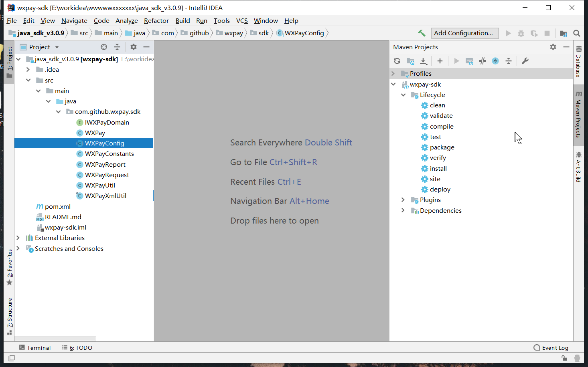Open the TODO tool window tab
This screenshot has width=588, height=367.
(77, 347)
